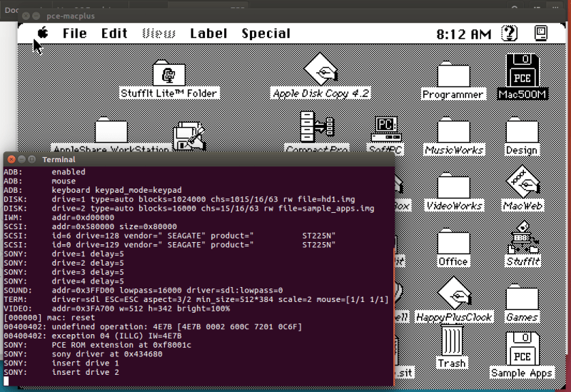Click the 'PCE ROM extension' terminal line
The width and height of the screenshot is (571, 392).
click(x=98, y=345)
